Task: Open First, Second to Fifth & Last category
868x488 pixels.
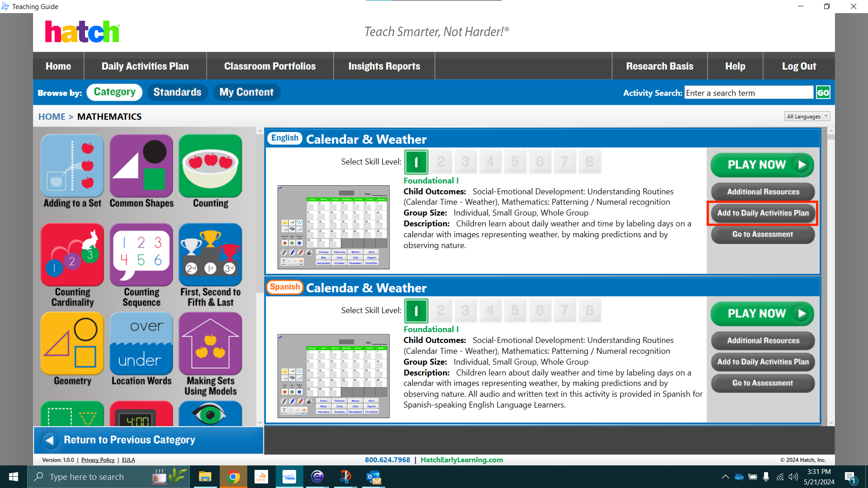Action: tap(211, 265)
